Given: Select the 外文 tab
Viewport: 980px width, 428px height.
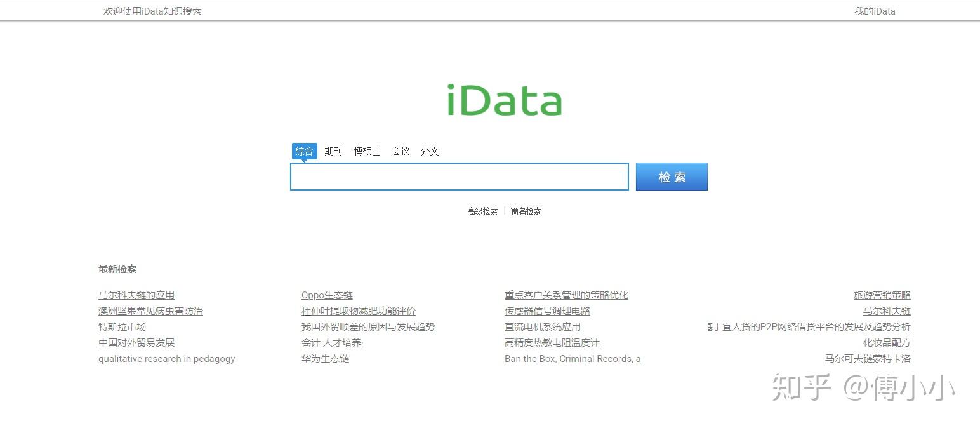Looking at the screenshot, I should 430,151.
